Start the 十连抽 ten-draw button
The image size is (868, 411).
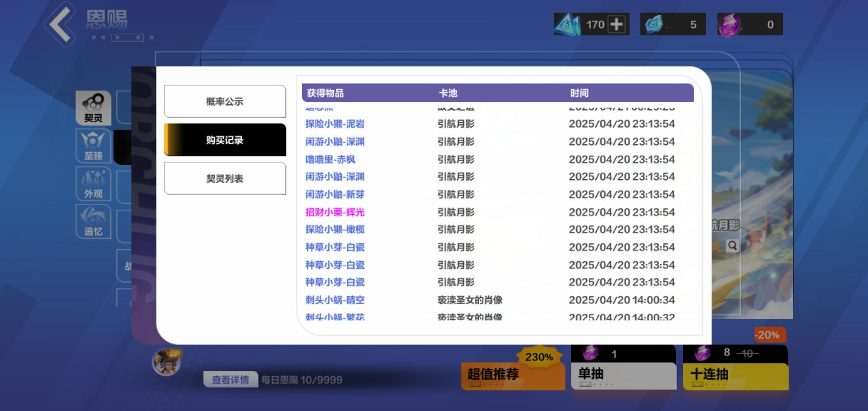coord(736,368)
